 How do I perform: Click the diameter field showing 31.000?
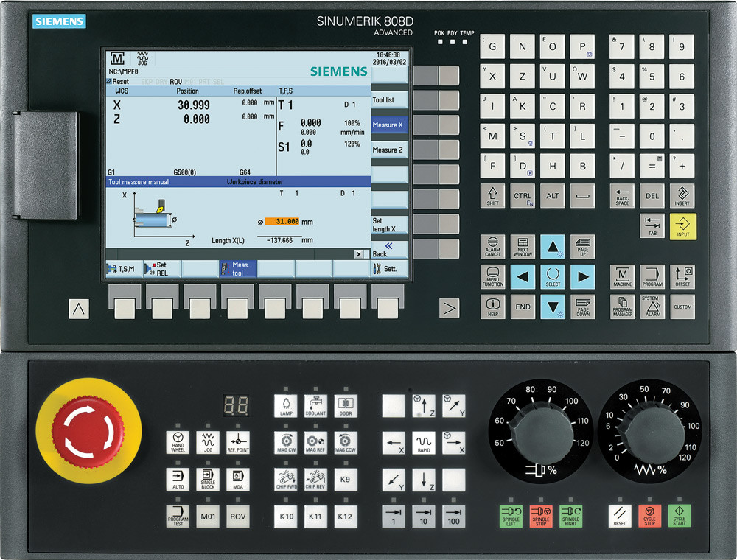[282, 221]
